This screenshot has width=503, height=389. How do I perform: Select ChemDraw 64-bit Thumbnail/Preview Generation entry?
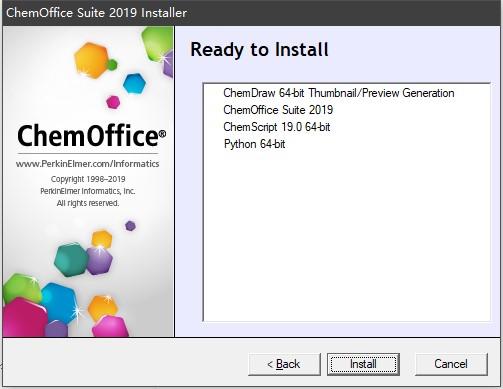339,93
